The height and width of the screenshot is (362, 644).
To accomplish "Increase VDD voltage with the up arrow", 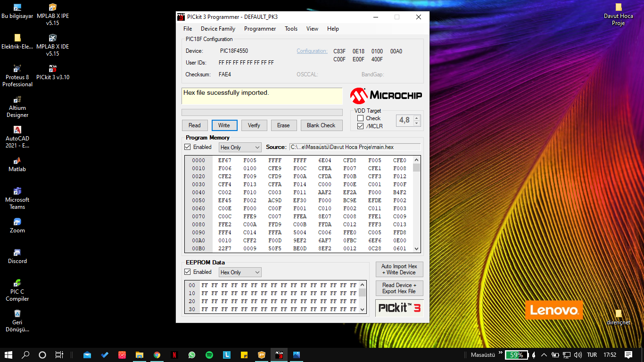I will click(x=416, y=117).
